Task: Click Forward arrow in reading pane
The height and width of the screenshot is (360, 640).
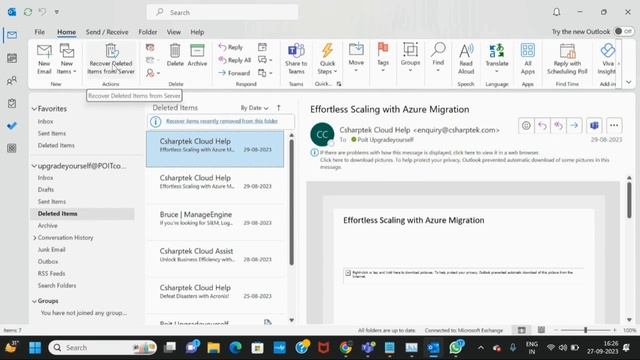Action: 574,126
